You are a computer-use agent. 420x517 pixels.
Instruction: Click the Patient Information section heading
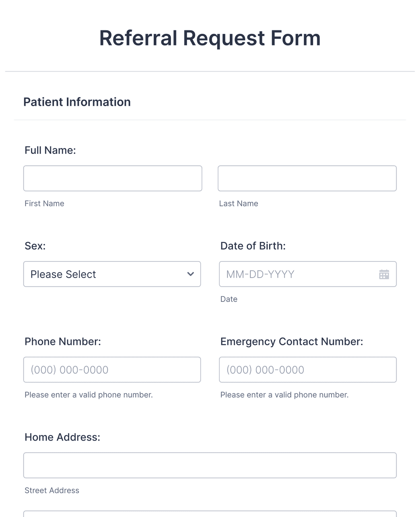77,102
